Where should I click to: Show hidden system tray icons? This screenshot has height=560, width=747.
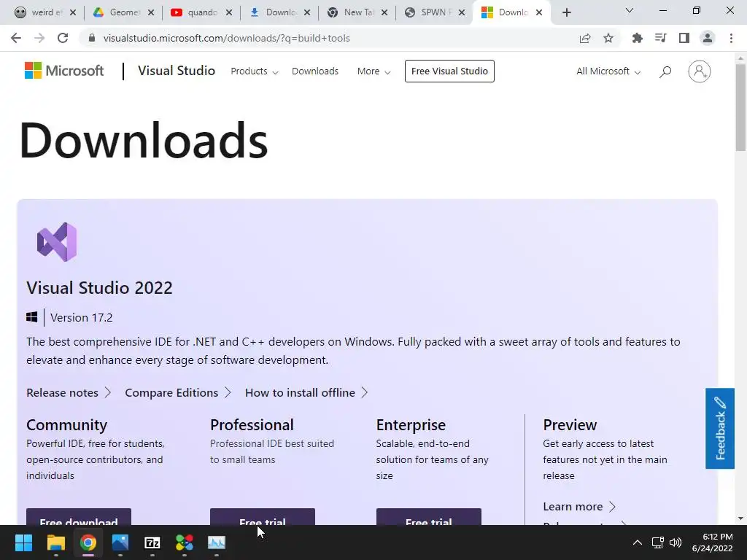(x=638, y=542)
